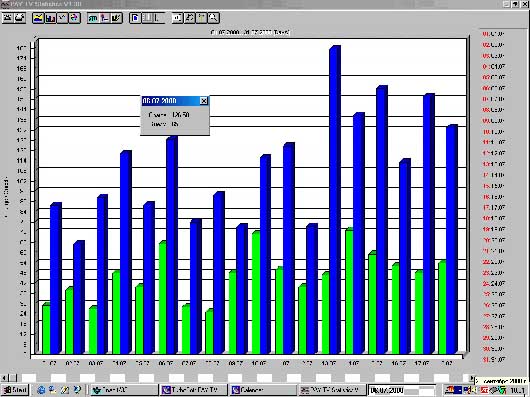Switch to the line chart view
530x397 pixels.
63,18
